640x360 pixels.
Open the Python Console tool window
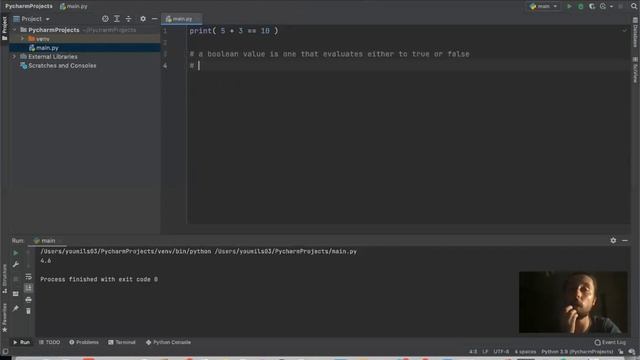[168, 342]
